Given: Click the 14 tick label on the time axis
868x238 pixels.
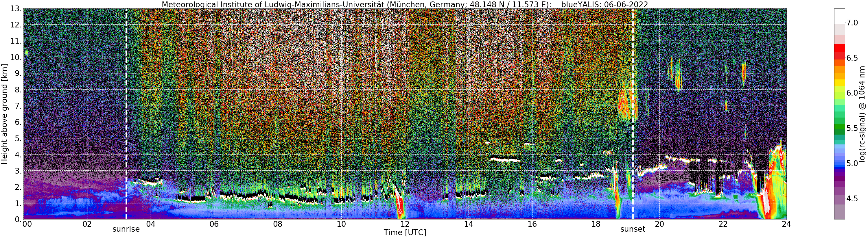Looking at the screenshot, I should (x=468, y=224).
